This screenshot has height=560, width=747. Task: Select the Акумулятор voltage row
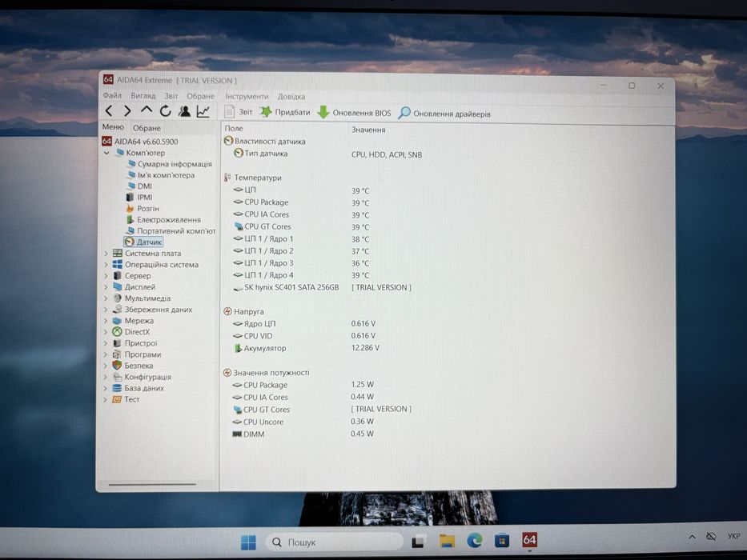pos(306,348)
